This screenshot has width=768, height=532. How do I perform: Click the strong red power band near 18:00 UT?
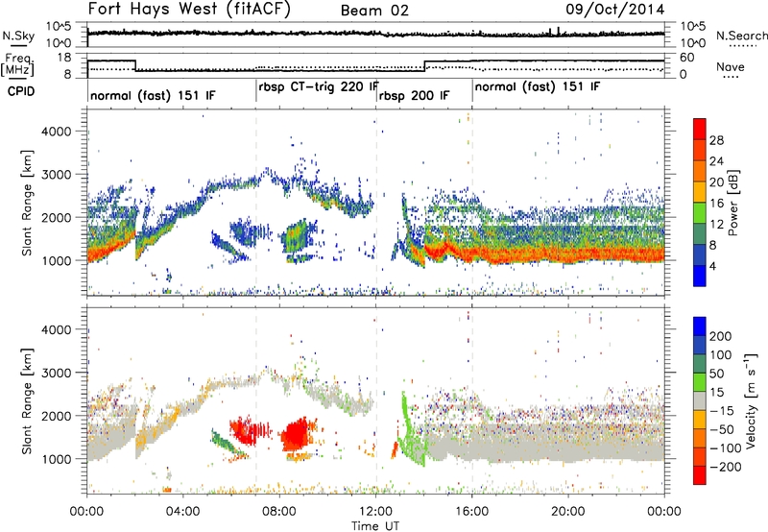[520, 254]
